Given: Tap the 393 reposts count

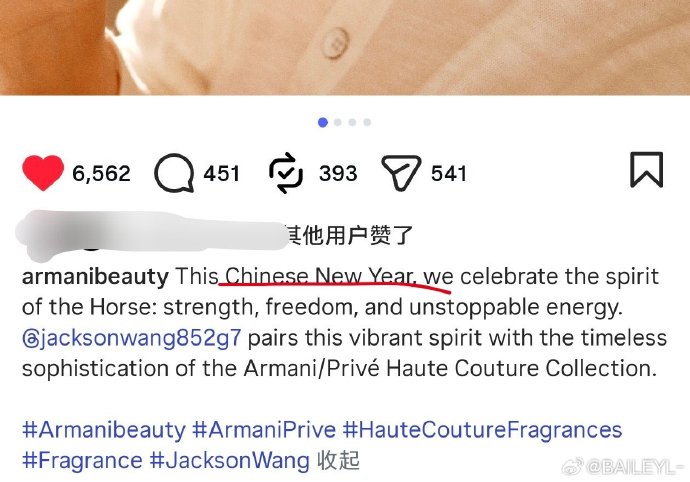Looking at the screenshot, I should 338,173.
